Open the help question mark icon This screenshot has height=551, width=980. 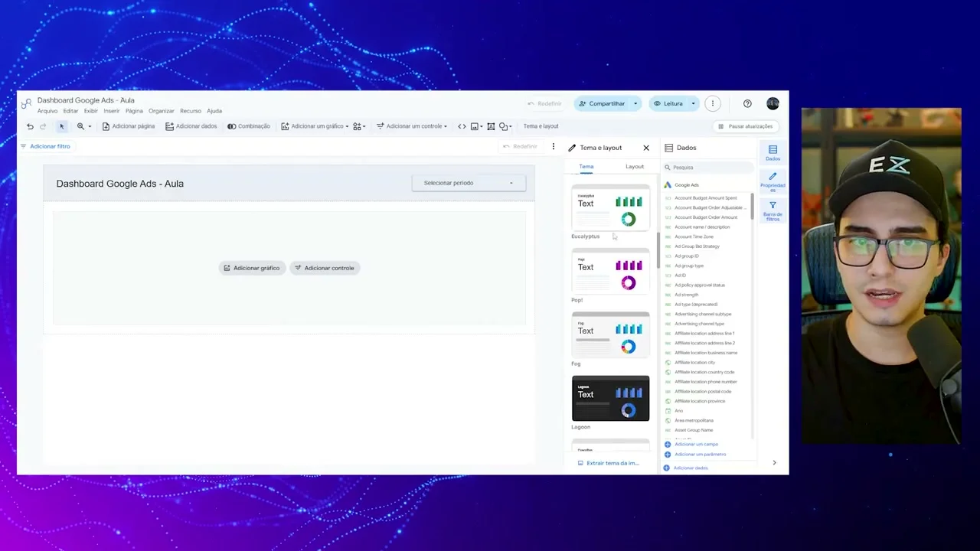point(747,103)
